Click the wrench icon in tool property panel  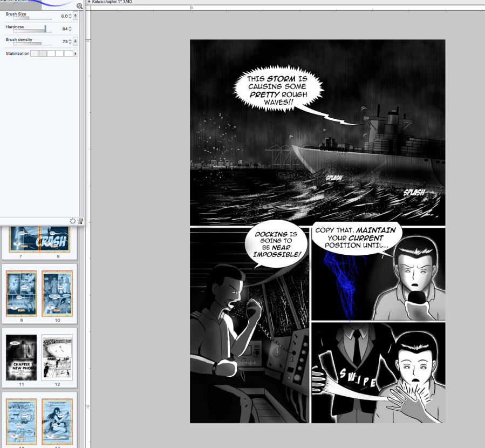80,221
